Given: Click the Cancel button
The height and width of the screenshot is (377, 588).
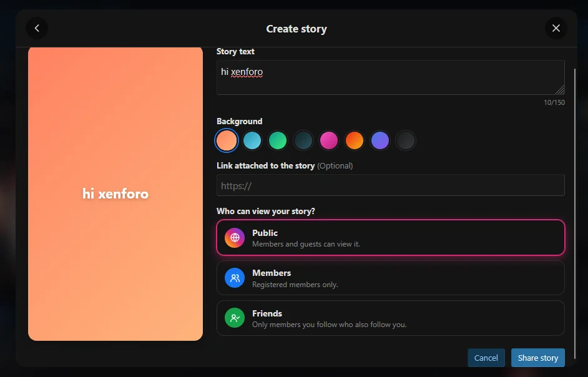Looking at the screenshot, I should pos(486,358).
